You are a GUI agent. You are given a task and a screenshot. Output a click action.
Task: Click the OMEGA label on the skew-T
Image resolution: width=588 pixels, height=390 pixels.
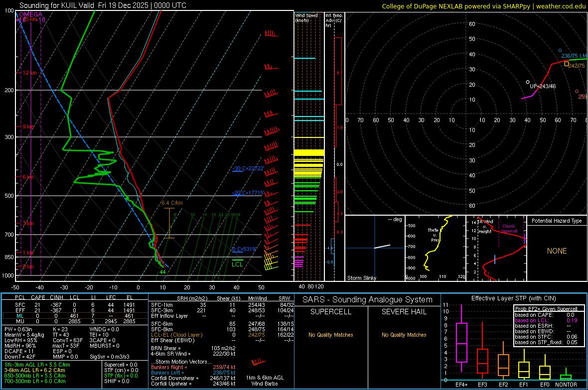30,14
